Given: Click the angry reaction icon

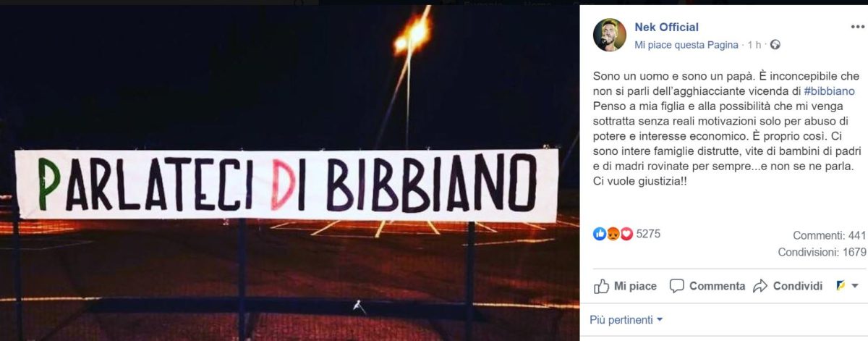Looking at the screenshot, I should 613,234.
